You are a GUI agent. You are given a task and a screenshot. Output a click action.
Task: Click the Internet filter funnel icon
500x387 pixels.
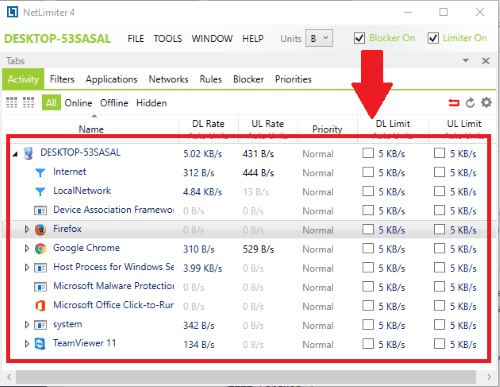pyautogui.click(x=40, y=172)
